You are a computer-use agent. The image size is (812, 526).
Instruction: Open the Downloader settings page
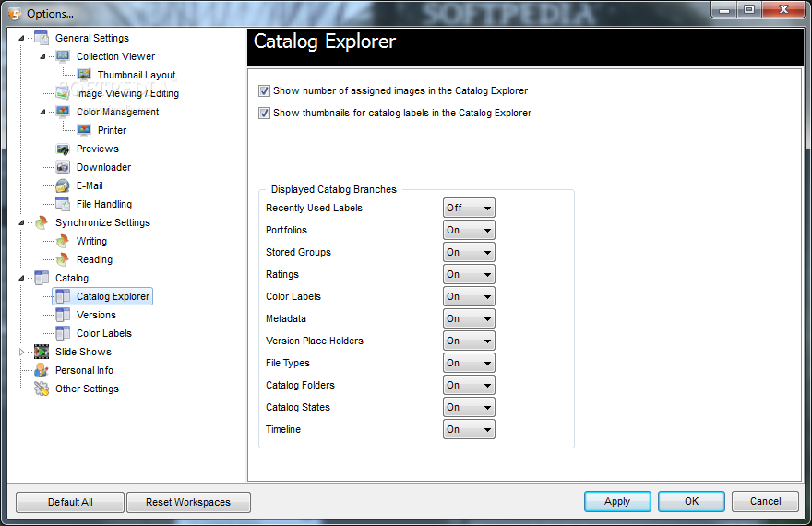[x=103, y=167]
